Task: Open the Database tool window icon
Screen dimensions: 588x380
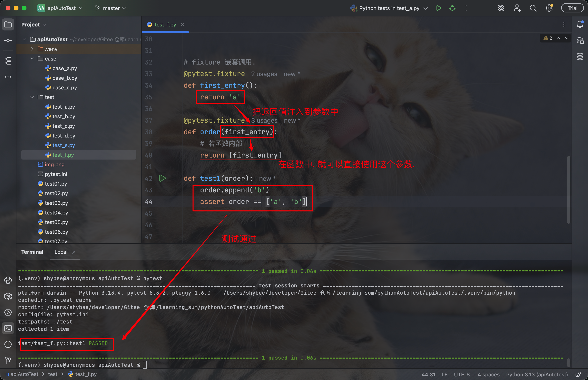Action: point(580,57)
